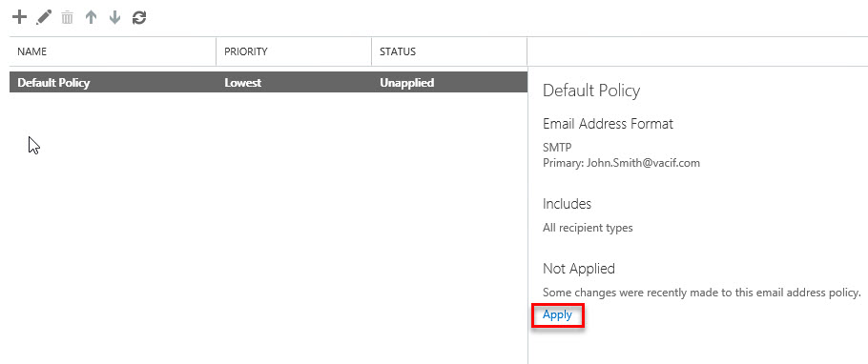Viewport: 868px width, 364px height.
Task: Click the SMTP label in details
Action: pos(557,148)
